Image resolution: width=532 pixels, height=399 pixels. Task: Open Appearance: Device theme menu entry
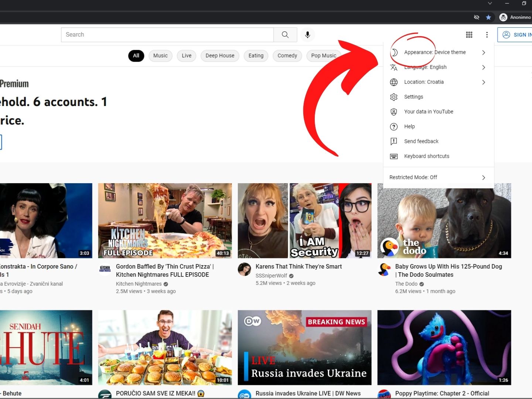(x=439, y=52)
